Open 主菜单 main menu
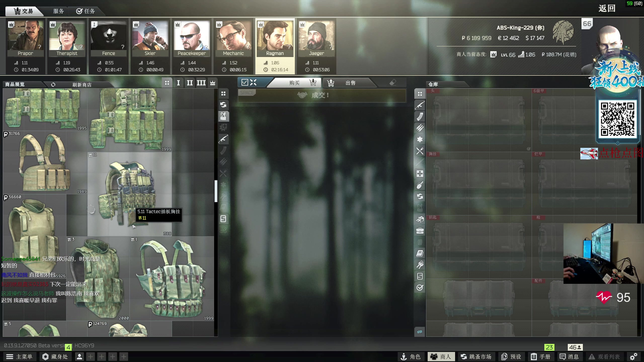Image resolution: width=644 pixels, height=362 pixels. pos(20,356)
